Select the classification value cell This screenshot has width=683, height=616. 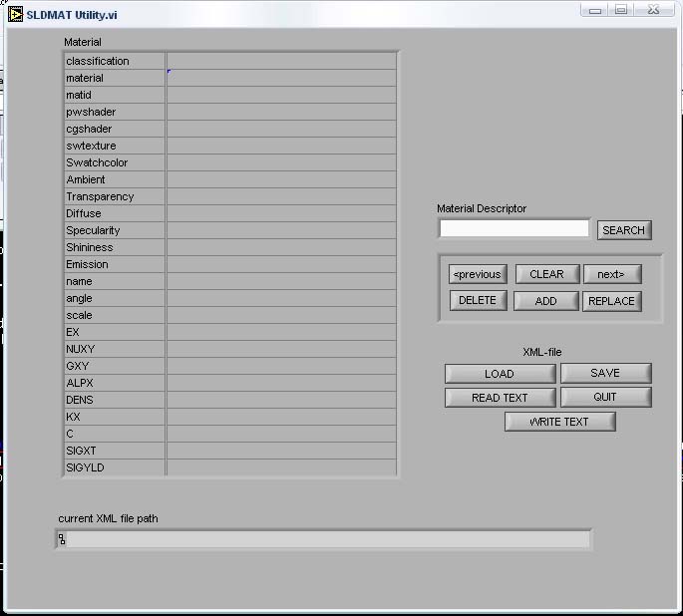click(281, 61)
